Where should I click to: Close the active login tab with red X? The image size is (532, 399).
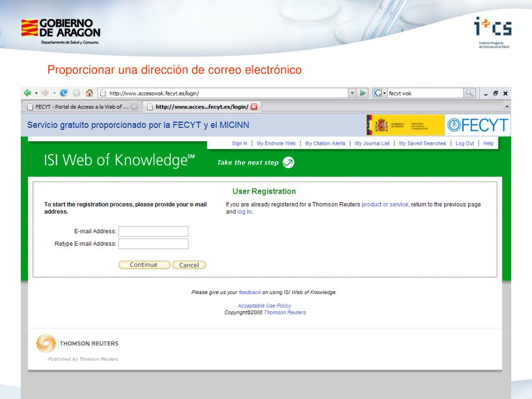[254, 107]
